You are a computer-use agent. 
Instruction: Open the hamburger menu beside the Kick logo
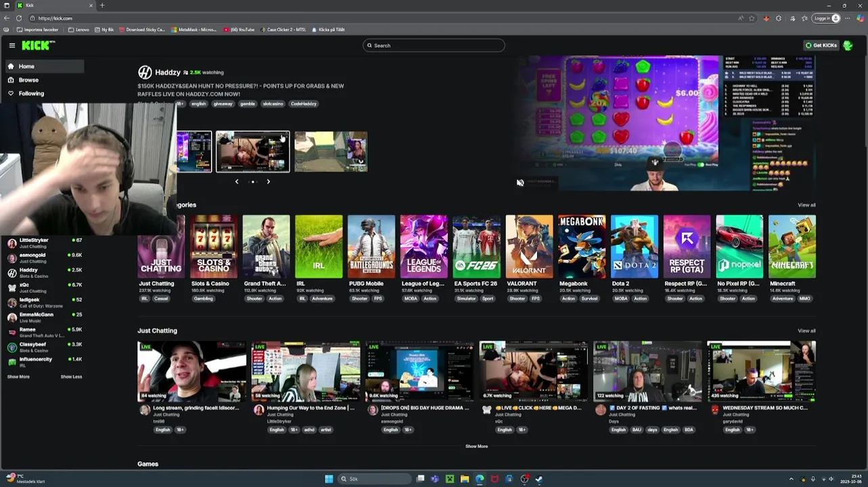pos(12,45)
